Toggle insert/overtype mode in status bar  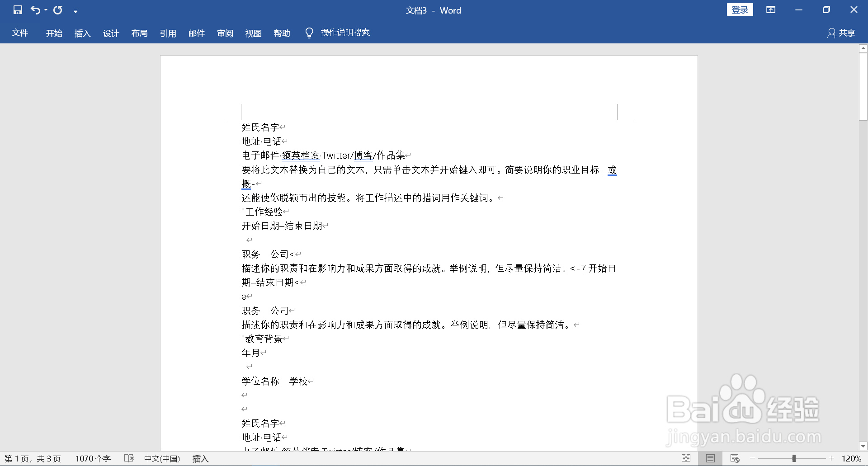200,458
